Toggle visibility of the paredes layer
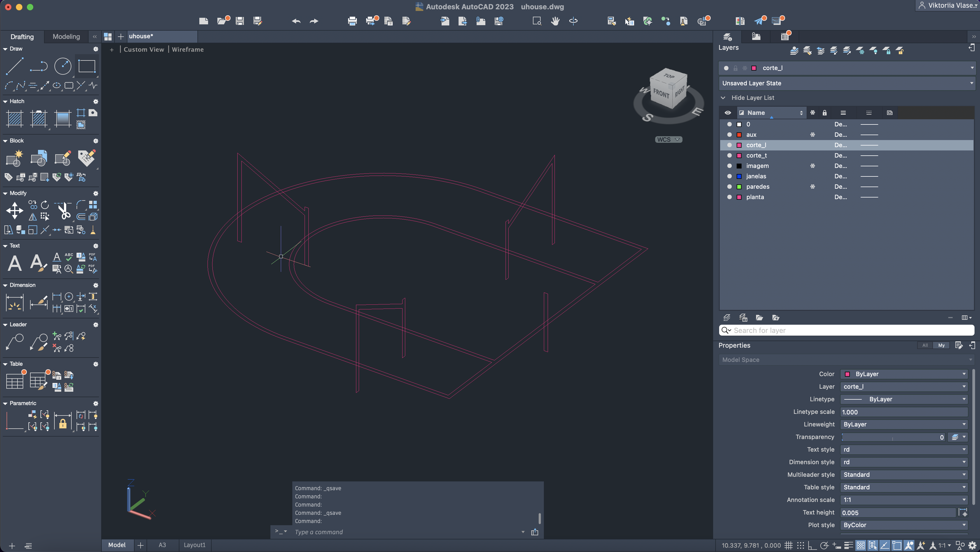 [x=729, y=187]
